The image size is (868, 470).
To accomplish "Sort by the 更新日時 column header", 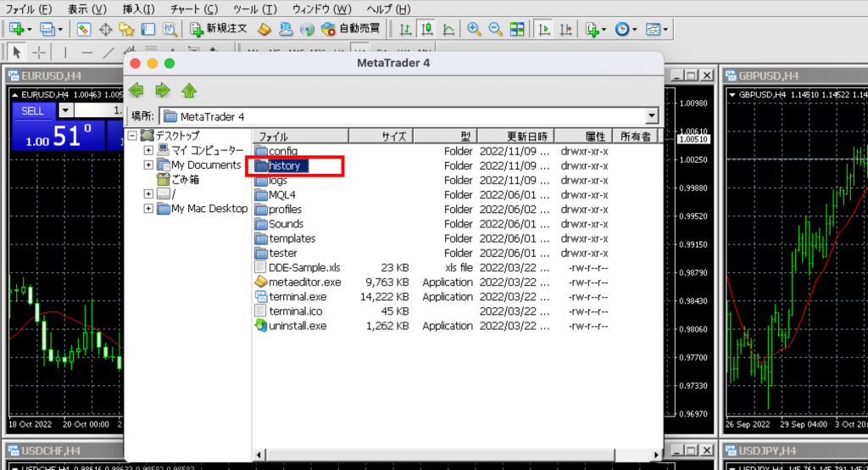I will click(x=516, y=136).
